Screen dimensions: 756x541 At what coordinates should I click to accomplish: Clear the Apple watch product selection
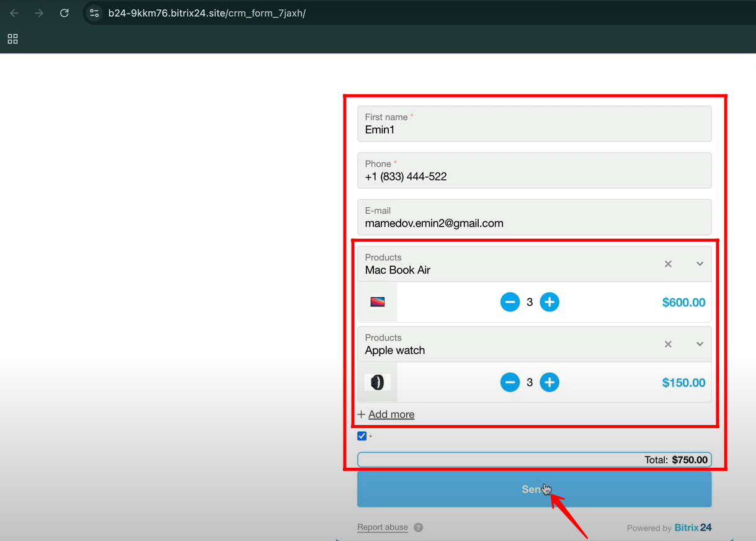coord(668,344)
